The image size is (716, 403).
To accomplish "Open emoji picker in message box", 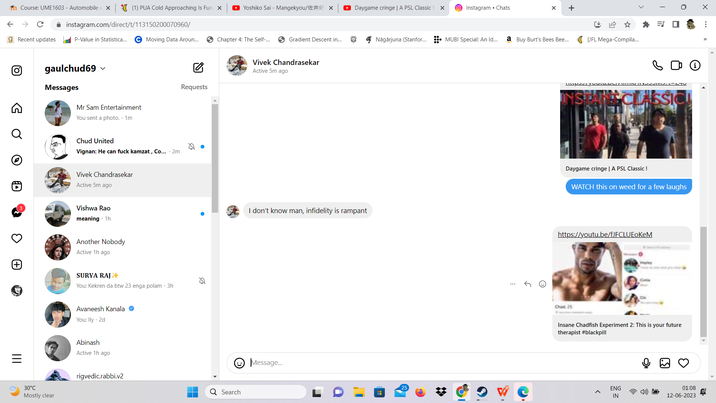I will click(x=239, y=363).
